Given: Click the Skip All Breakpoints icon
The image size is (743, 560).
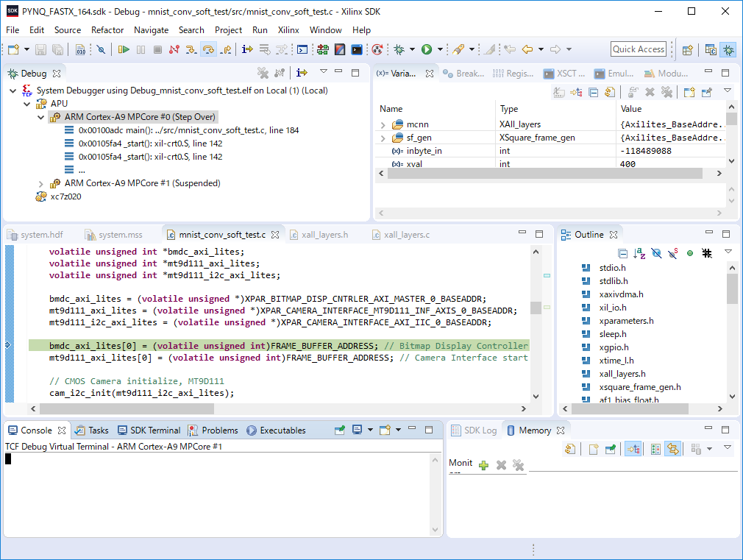Looking at the screenshot, I should point(101,49).
